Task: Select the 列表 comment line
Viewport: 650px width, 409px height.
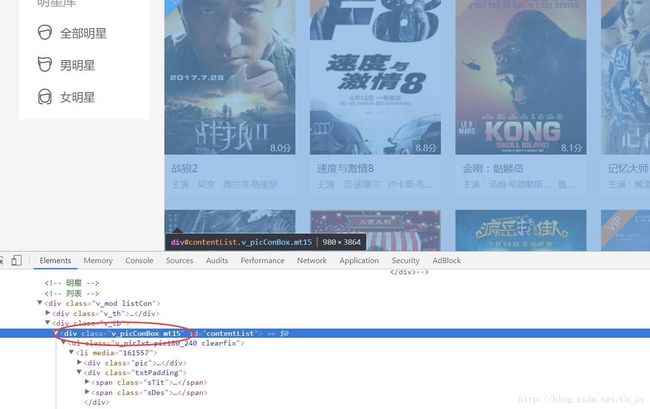Action: click(72, 293)
